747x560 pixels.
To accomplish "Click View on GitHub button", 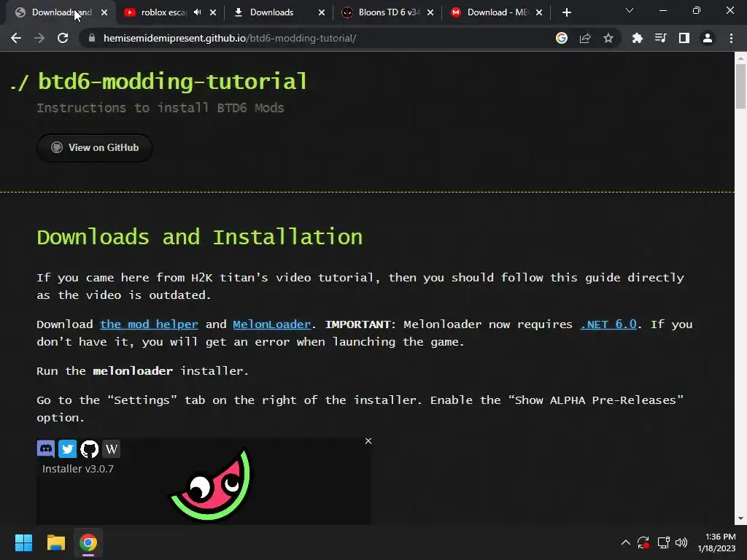I will pos(95,147).
